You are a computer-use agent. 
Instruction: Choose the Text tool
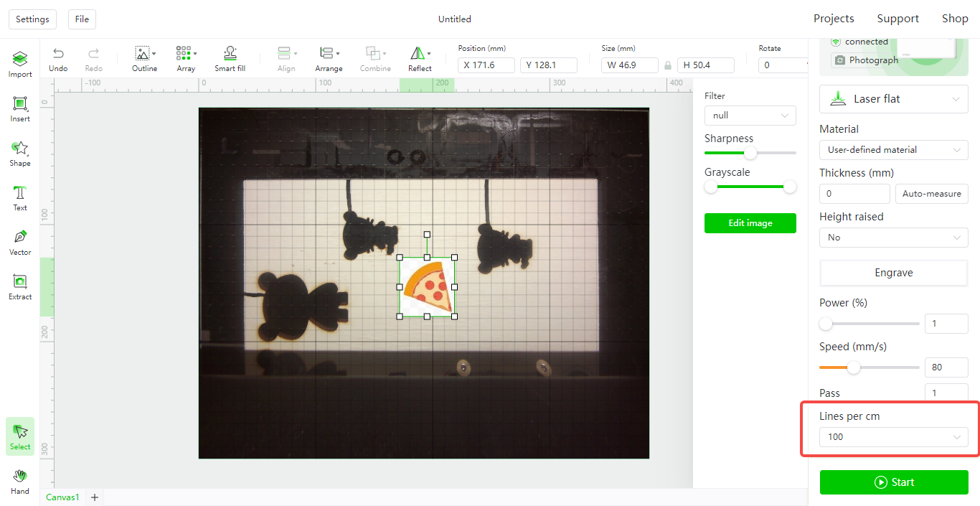tap(20, 198)
